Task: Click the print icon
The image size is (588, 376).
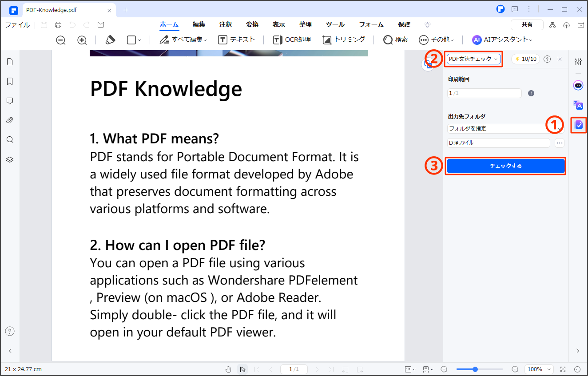Action: 58,25
